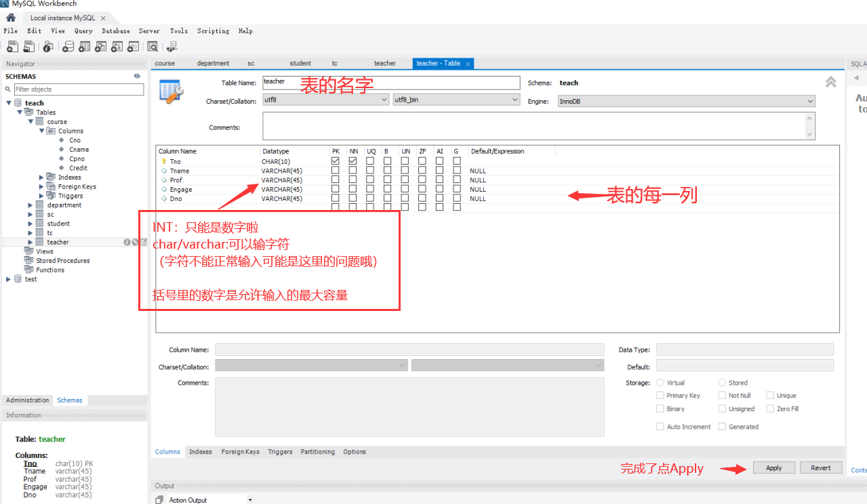867x504 pixels.
Task: Open the Scripting menu
Action: pos(213,31)
